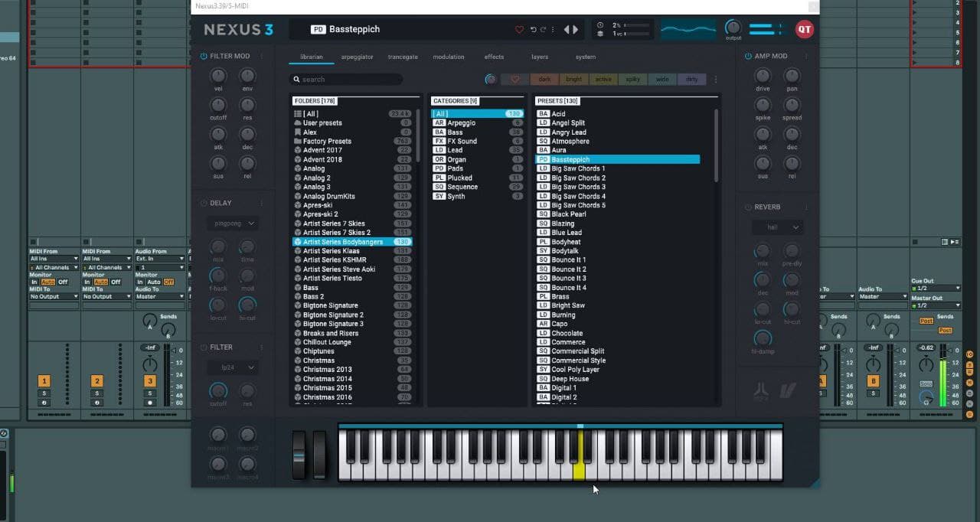Arm track 3 for recording

150,402
